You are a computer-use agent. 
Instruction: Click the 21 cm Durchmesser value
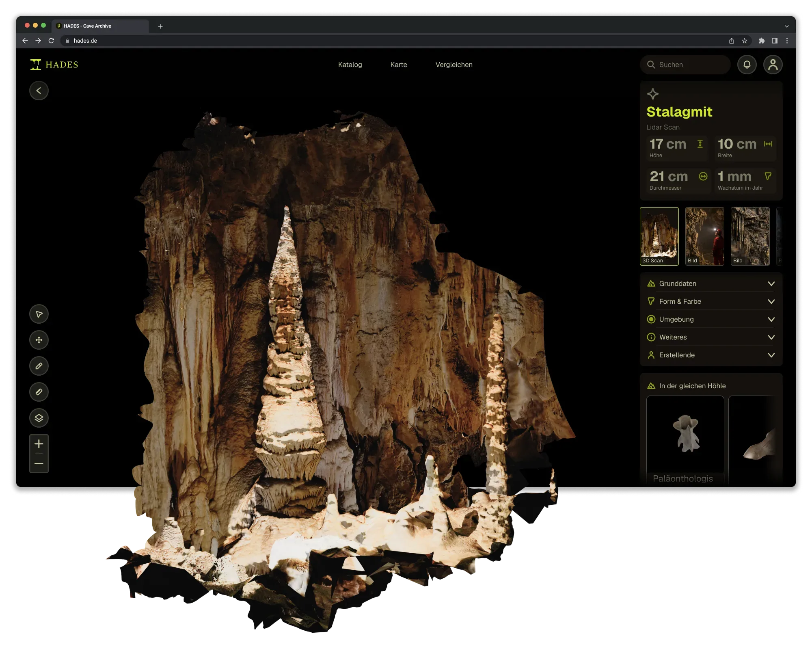(669, 176)
